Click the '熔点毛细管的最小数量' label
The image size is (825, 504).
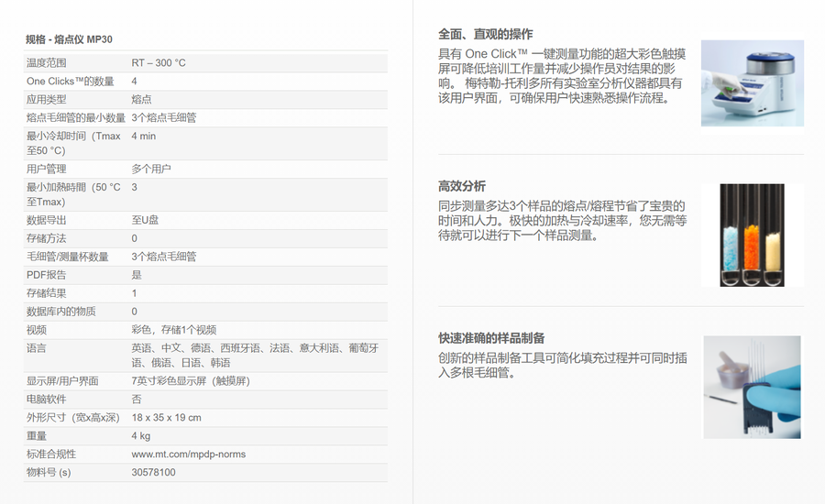76,117
